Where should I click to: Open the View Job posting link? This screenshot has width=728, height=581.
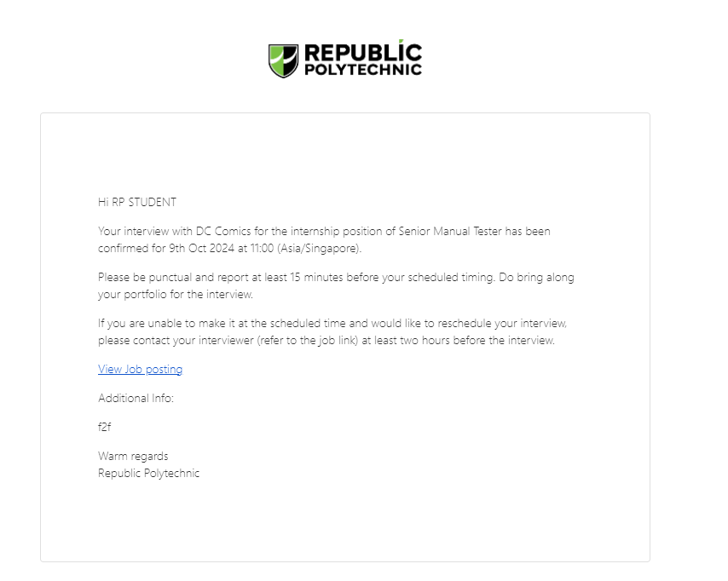coord(140,370)
